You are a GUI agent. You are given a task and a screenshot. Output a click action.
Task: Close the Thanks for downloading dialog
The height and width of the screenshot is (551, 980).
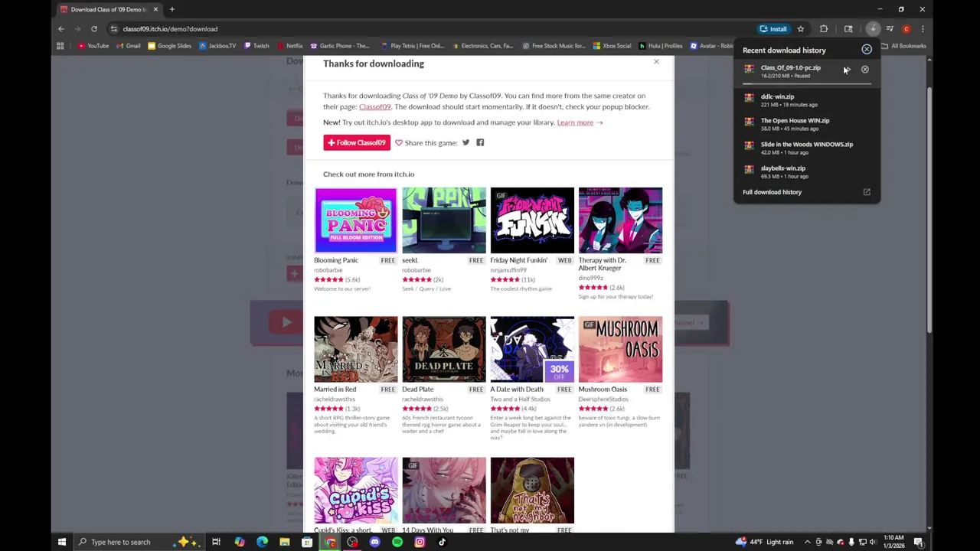pos(656,62)
